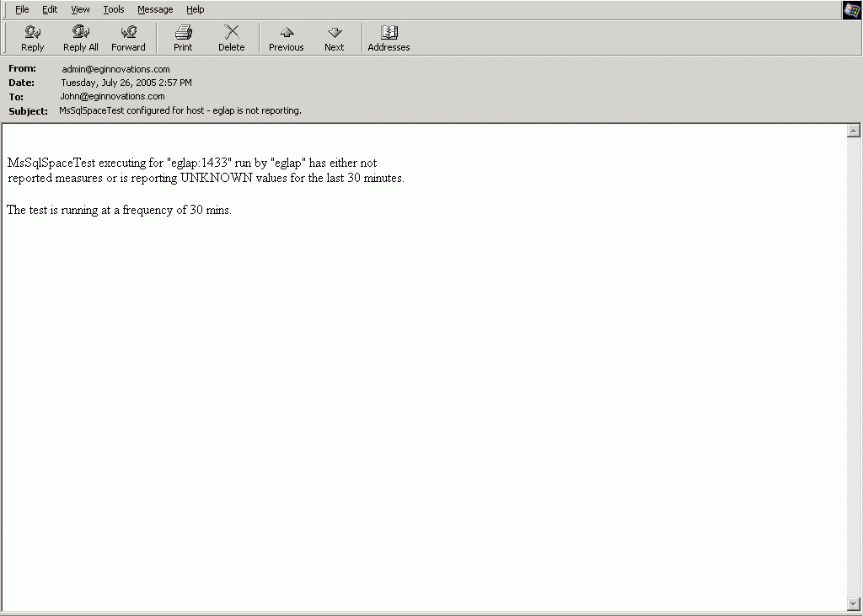Viewport: 863px width, 616px height.
Task: Click the Windows logo throbber icon
Action: [852, 10]
